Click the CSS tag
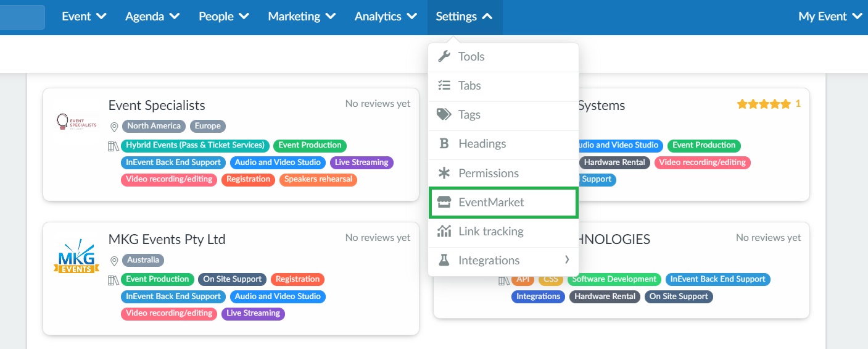 click(x=551, y=279)
